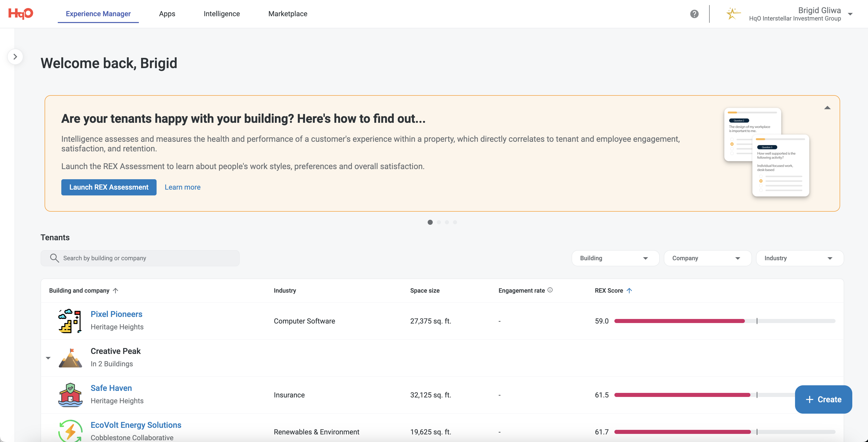The image size is (868, 442).
Task: Click the search by building field
Action: pyautogui.click(x=140, y=258)
